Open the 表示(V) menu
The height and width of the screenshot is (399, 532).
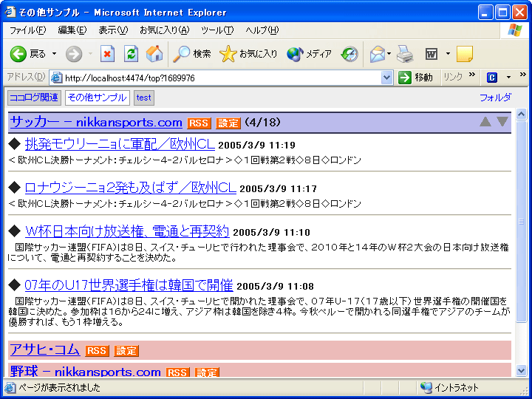click(113, 30)
